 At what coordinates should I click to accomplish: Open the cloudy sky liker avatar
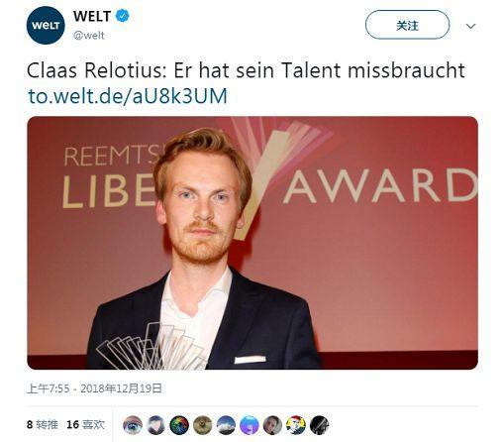226,425
